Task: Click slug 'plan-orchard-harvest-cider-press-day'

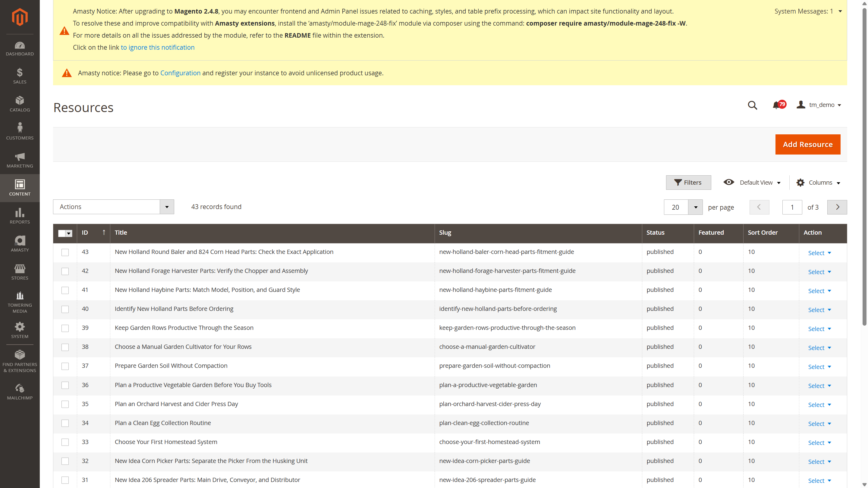Action: [489, 404]
